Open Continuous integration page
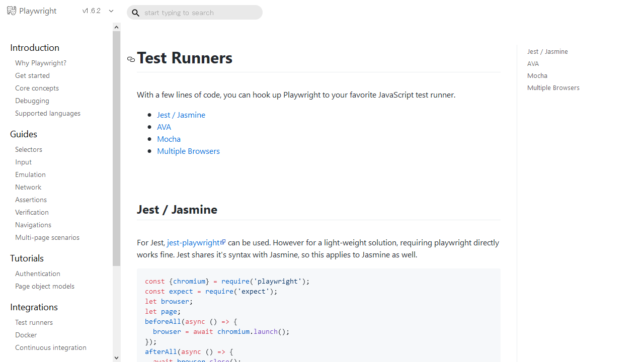This screenshot has height=362, width=644. 51,347
